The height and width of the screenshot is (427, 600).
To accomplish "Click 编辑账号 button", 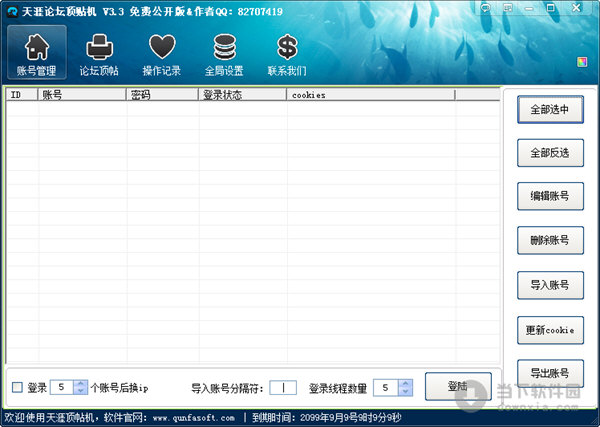I will (x=550, y=196).
